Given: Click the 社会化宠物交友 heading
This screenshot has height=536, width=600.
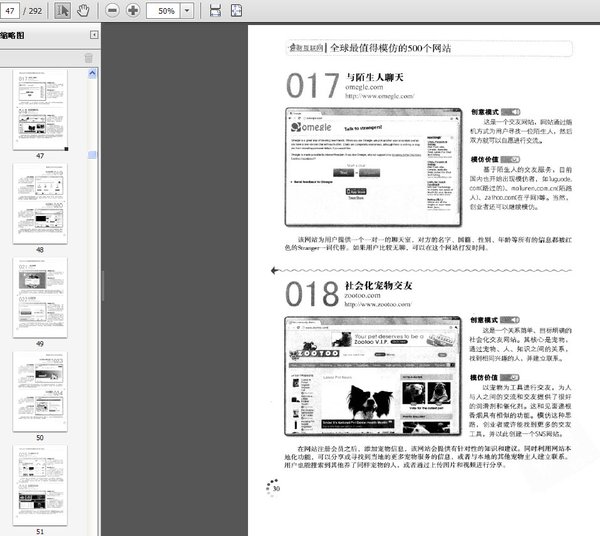Looking at the screenshot, I should (x=378, y=285).
